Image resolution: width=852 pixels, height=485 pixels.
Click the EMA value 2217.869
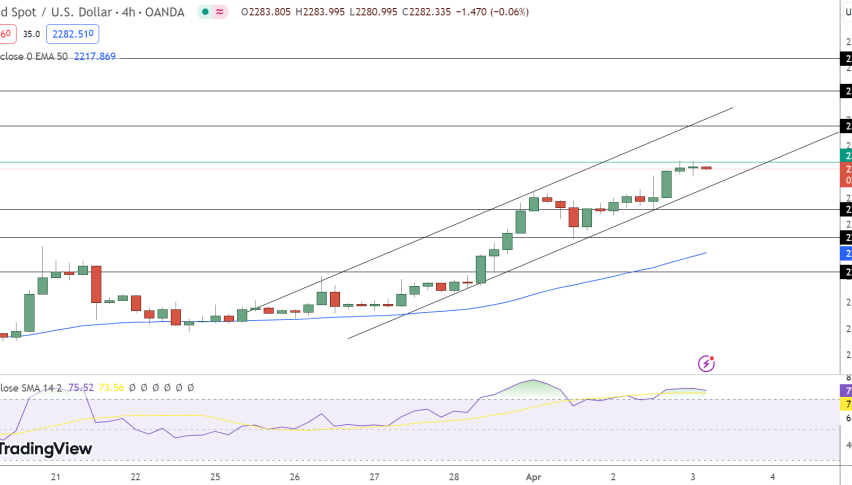(95, 56)
